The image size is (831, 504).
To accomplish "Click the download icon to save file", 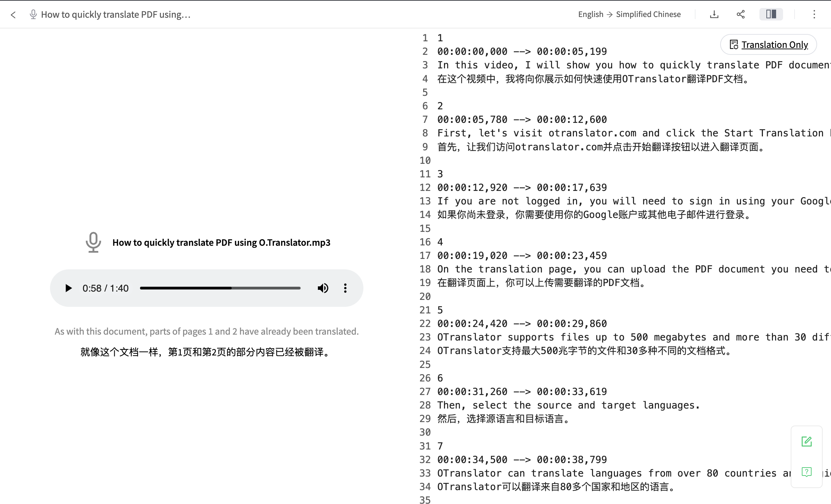I will pos(715,14).
